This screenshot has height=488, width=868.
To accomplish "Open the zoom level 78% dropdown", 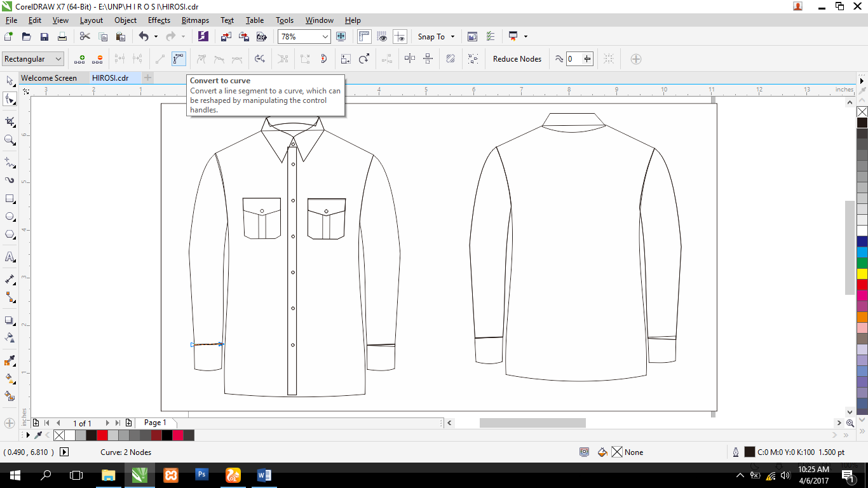I will point(325,37).
